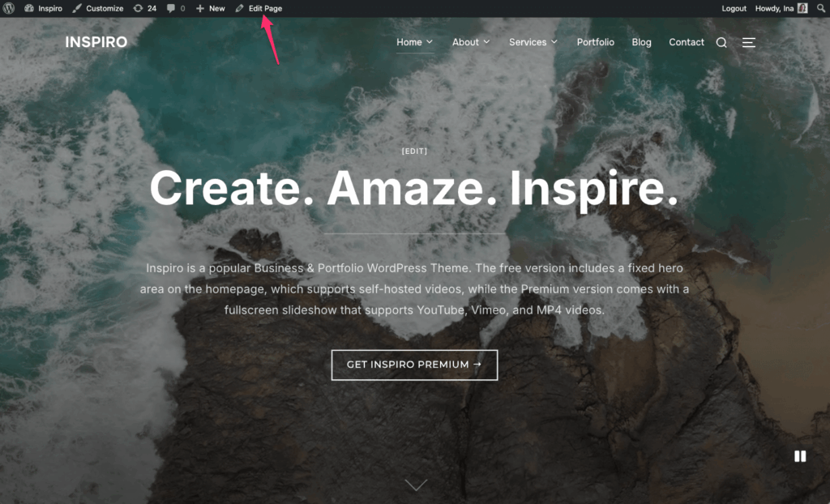
Task: Open the site search icon in the navigation
Action: pyautogui.click(x=721, y=42)
